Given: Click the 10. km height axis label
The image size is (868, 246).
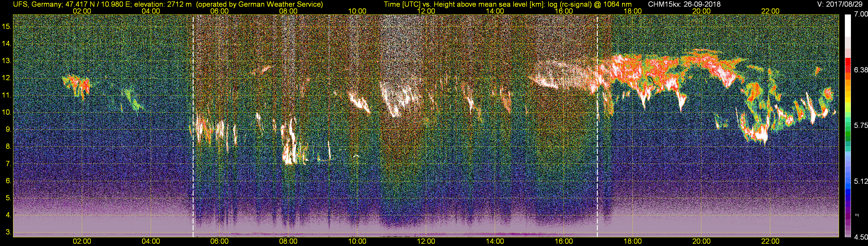Looking at the screenshot, I should [6, 112].
